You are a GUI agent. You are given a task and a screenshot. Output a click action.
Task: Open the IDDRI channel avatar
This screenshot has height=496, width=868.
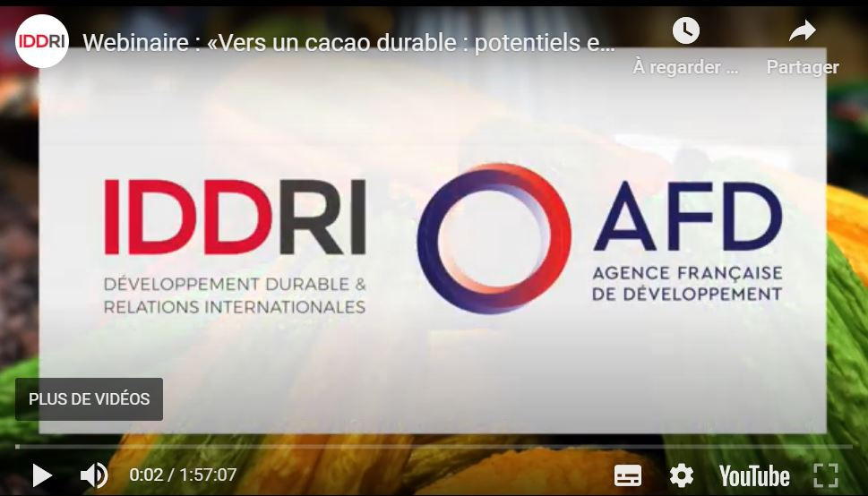(x=41, y=41)
